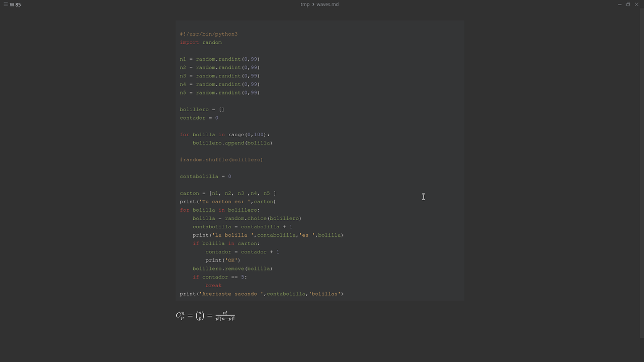Click the W 85 word count
Image resolution: width=644 pixels, height=362 pixels.
click(15, 5)
